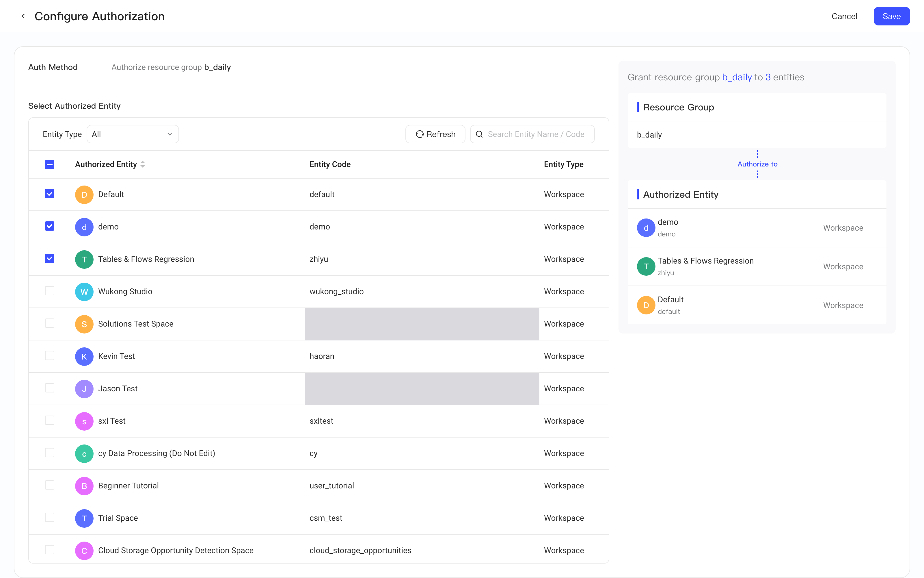
Task: Uncheck the demo workspace checkbox
Action: point(50,226)
